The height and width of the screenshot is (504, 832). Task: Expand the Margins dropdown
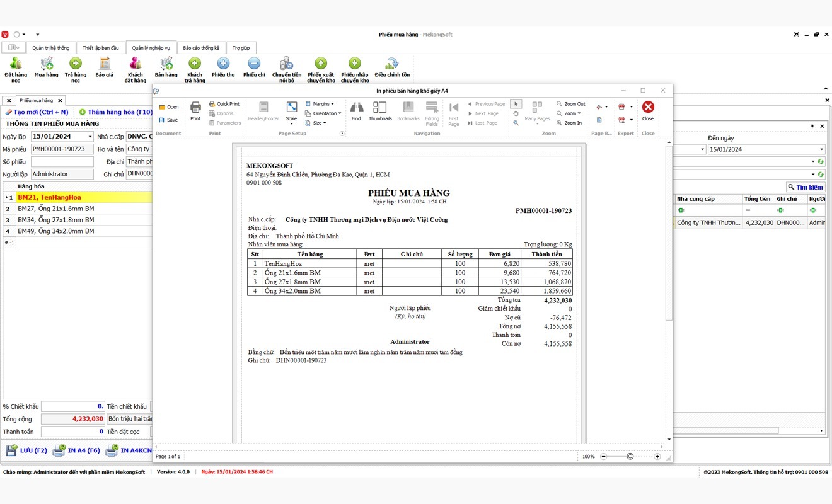(320, 104)
